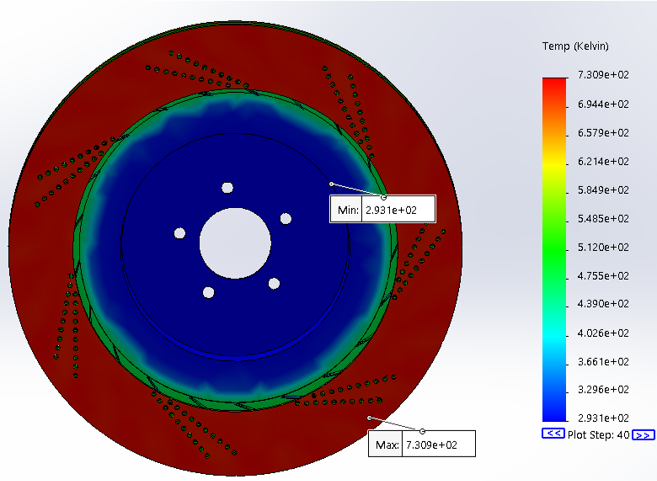The width and height of the screenshot is (657, 481).
Task: Click legend value 6.944e+02
Action: point(603,104)
